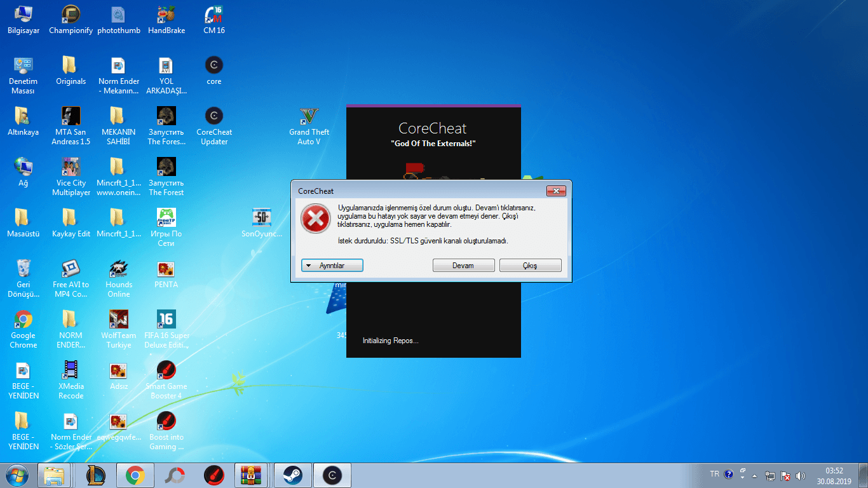Select the Kaykay Edit folder
868x488 pixels.
pyautogui.click(x=71, y=223)
